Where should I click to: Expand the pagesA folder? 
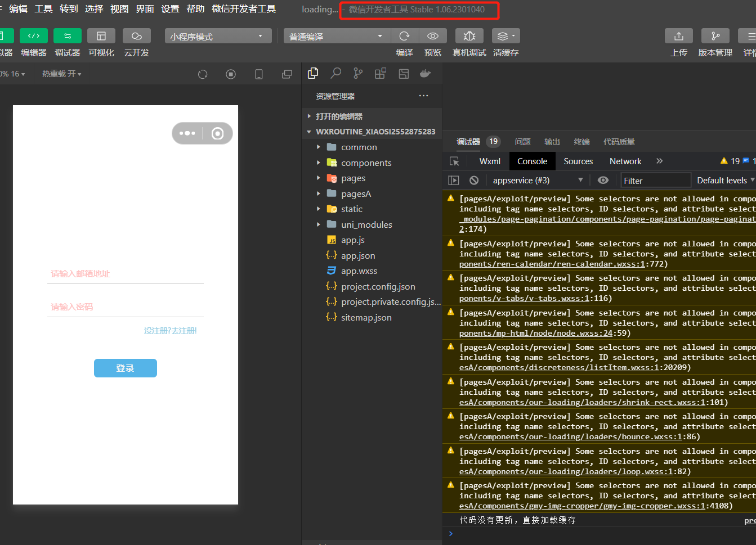tap(372, 193)
